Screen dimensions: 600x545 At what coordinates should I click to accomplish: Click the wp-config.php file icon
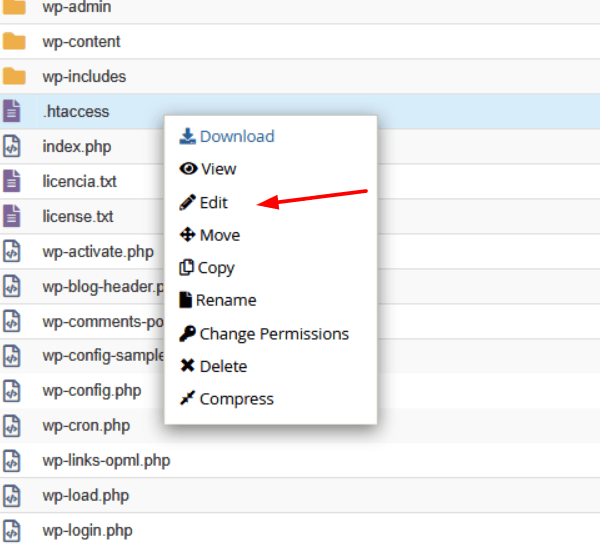pyautogui.click(x=11, y=391)
